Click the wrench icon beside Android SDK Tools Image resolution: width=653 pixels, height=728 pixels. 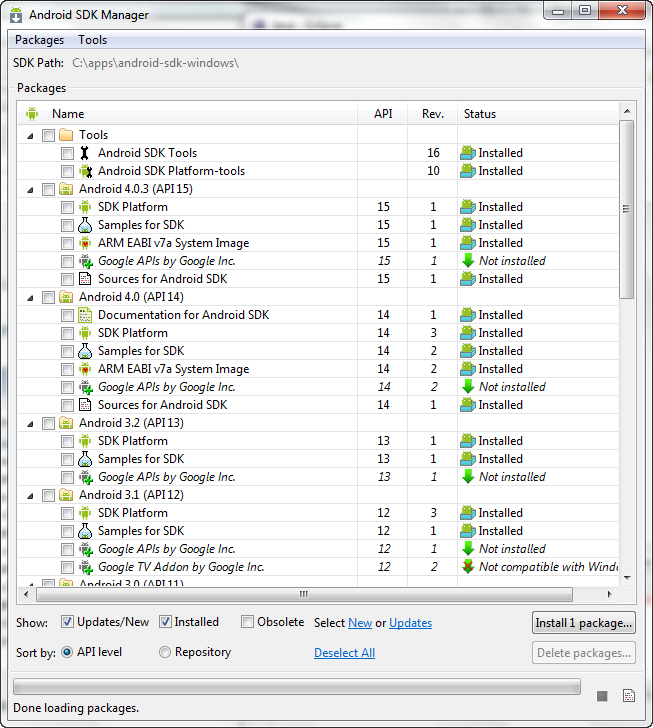[85, 153]
